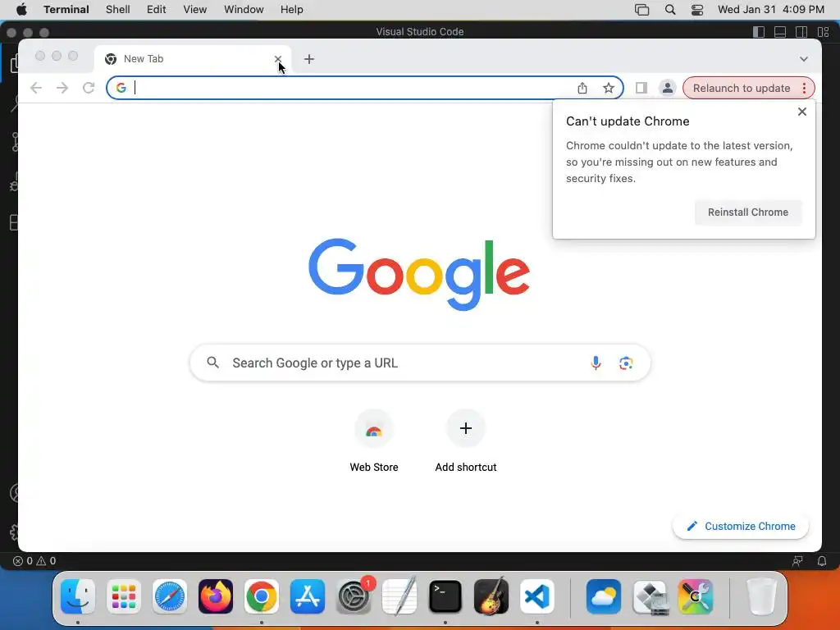Open the Edit menu

[x=157, y=10]
